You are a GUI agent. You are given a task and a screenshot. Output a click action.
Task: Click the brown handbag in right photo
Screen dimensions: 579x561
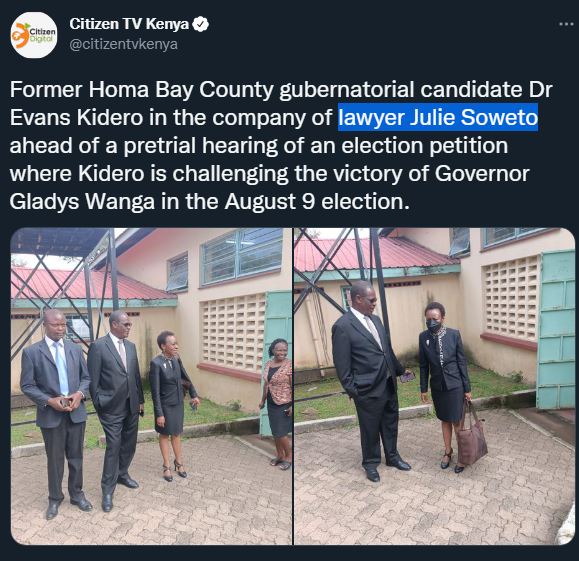471,433
